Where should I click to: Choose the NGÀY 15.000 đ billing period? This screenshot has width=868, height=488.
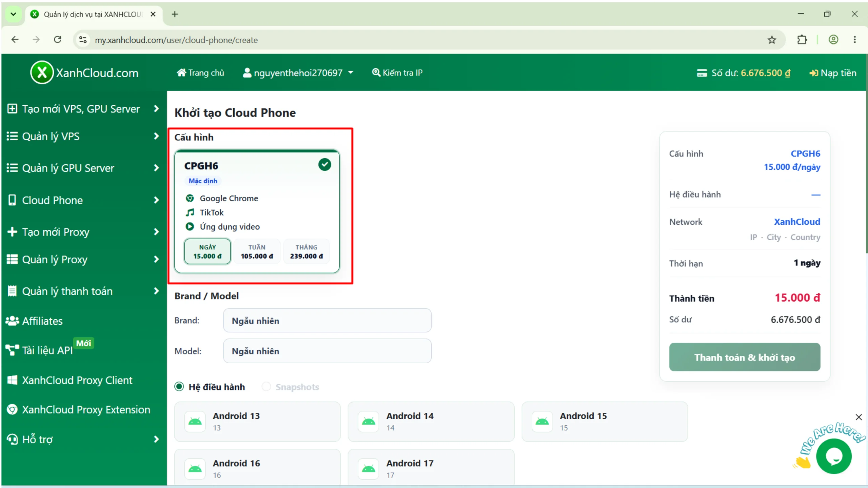(208, 251)
